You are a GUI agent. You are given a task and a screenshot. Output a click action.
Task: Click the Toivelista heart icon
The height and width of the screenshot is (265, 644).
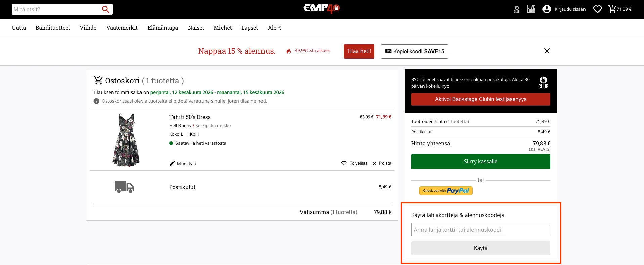tap(344, 163)
